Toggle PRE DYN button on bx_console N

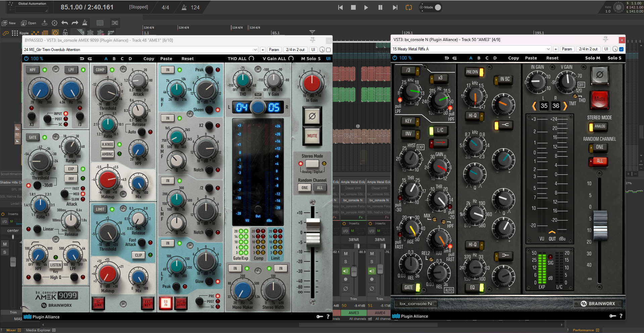click(x=474, y=72)
